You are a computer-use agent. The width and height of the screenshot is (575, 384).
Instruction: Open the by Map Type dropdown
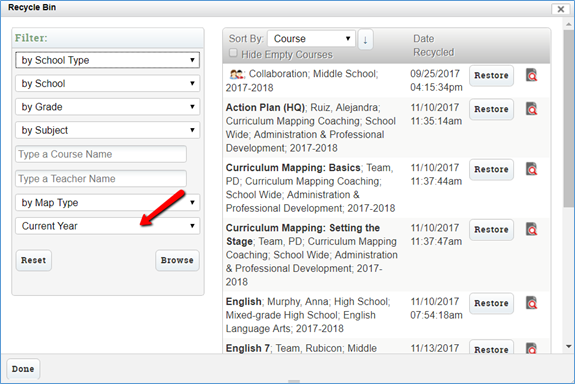(107, 202)
